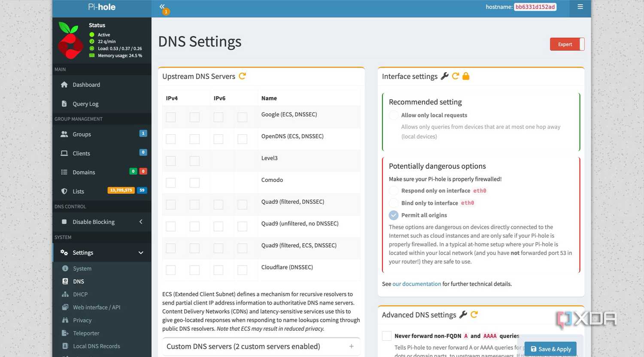The image size is (644, 357).
Task: Click the refresh icon beside Interface settings
Action: [x=456, y=76]
